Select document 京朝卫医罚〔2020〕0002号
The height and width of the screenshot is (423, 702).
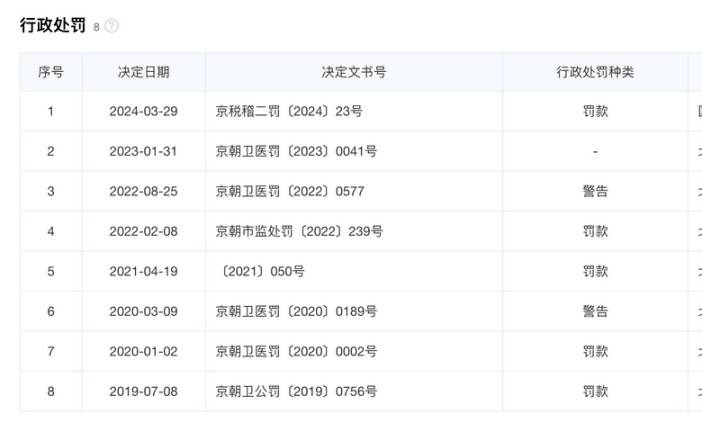296,351
